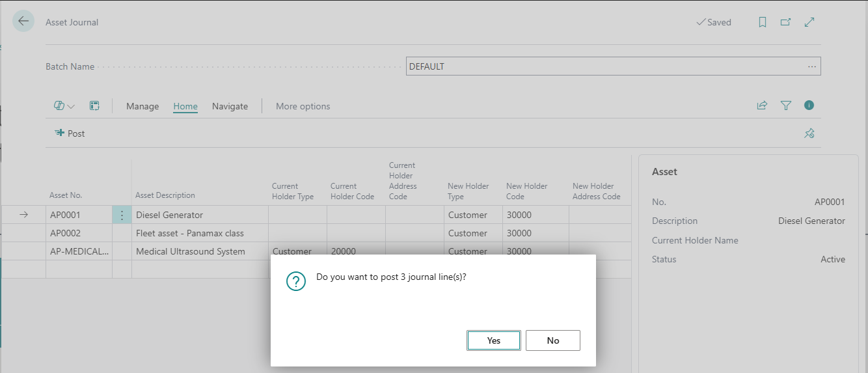The width and height of the screenshot is (868, 373).
Task: Click the Post action
Action: (70, 133)
